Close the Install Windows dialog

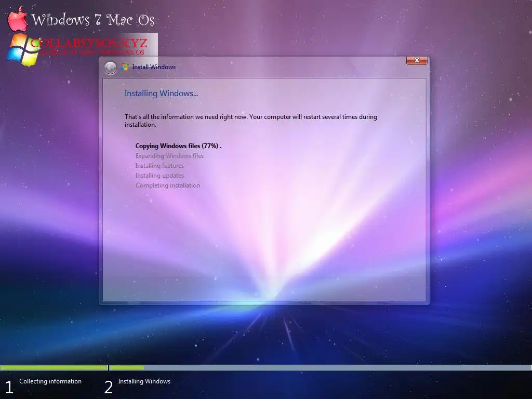[417, 60]
